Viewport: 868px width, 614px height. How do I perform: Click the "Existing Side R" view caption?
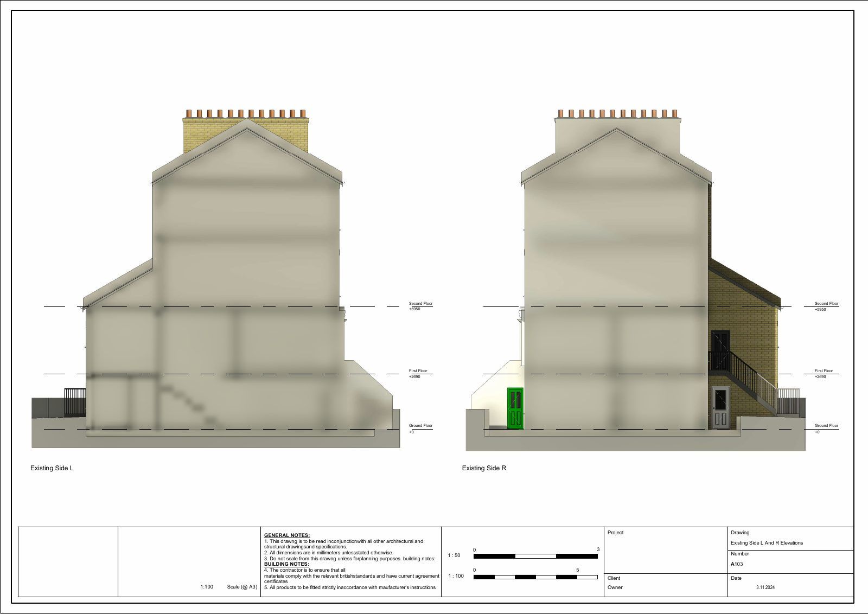(x=484, y=468)
